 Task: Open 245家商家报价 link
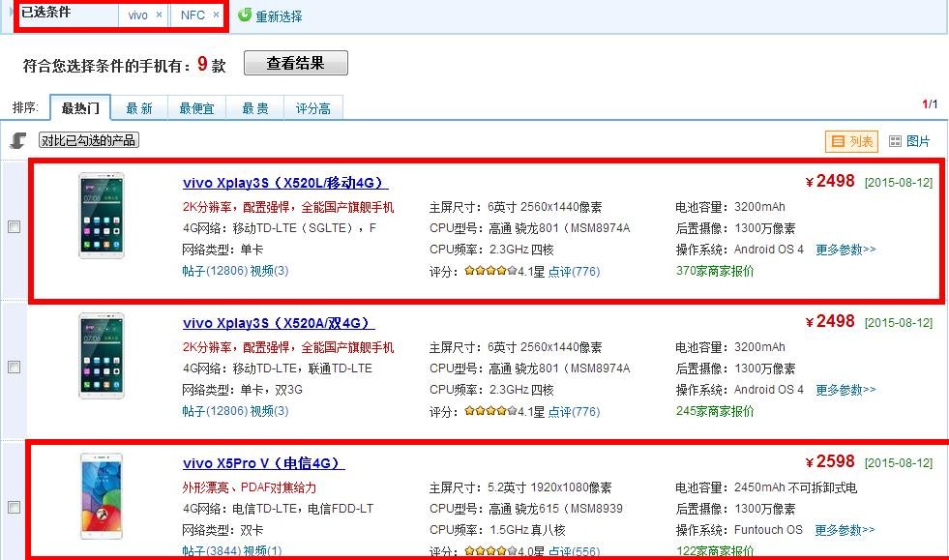[715, 412]
